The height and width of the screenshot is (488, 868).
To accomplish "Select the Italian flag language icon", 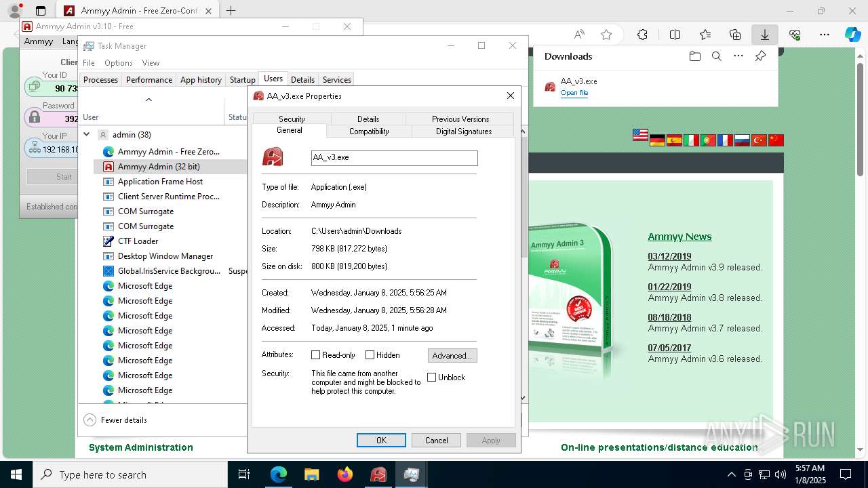I will pos(691,140).
